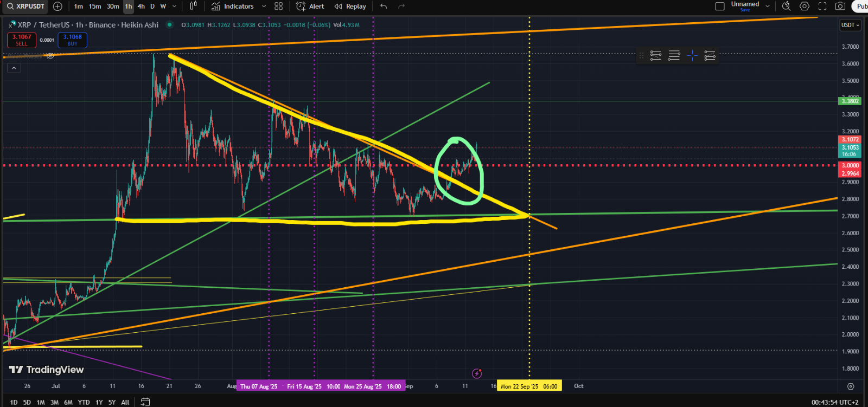Set chart range to 1D
This screenshot has width=868, height=407.
coord(14,402)
